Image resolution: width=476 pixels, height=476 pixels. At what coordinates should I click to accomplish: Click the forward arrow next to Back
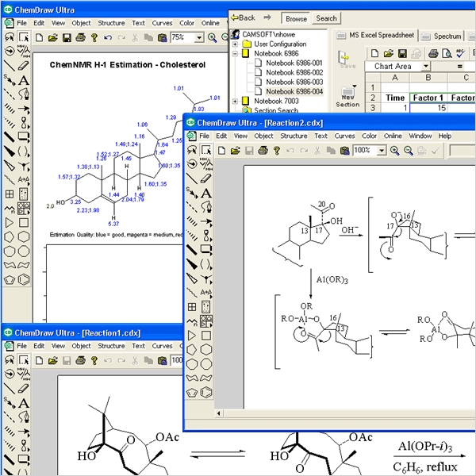[x=267, y=17]
